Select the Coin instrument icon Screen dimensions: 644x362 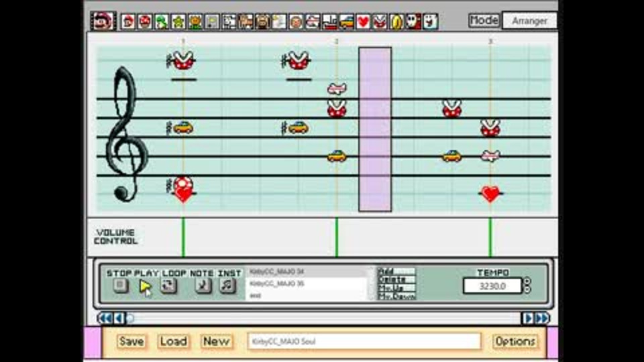pyautogui.click(x=396, y=21)
